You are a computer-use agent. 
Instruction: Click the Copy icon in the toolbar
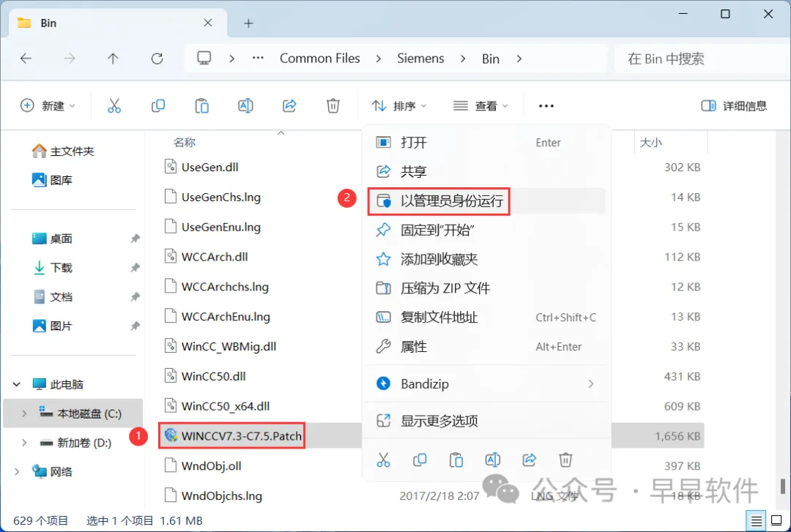pos(158,106)
